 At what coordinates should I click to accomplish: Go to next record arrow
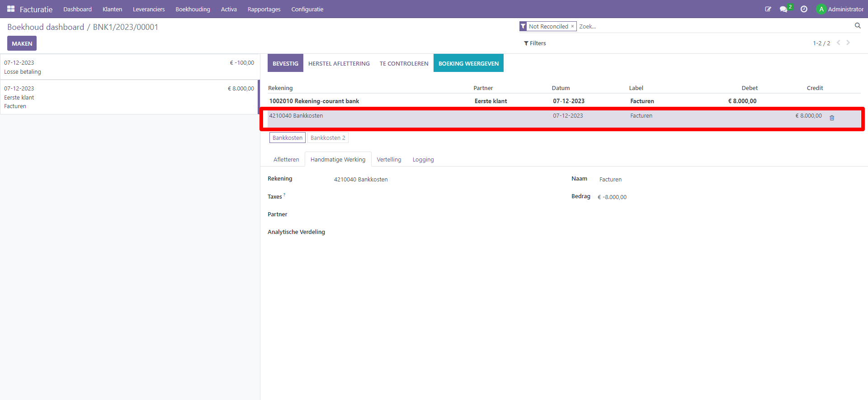pos(848,43)
